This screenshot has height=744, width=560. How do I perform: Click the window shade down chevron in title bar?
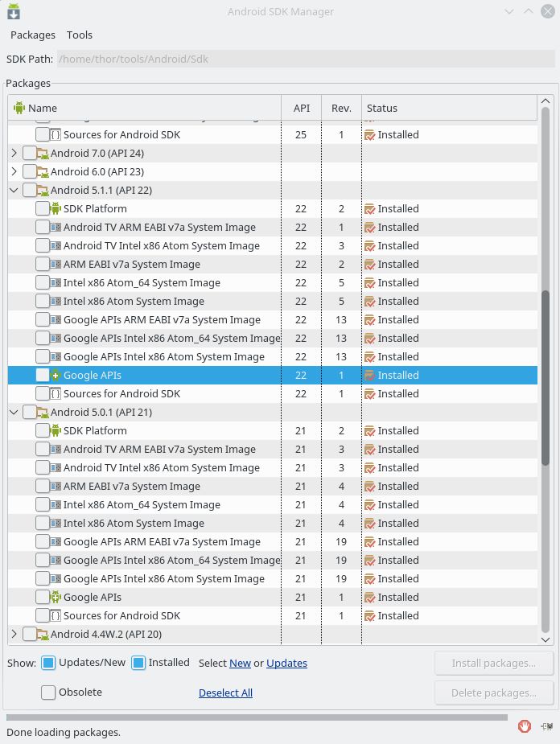tap(509, 11)
